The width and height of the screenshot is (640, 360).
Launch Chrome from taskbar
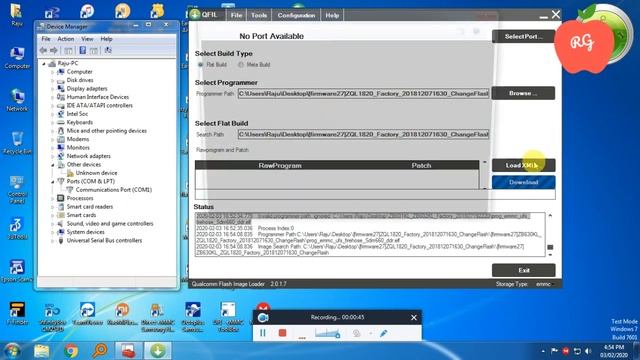71,351
